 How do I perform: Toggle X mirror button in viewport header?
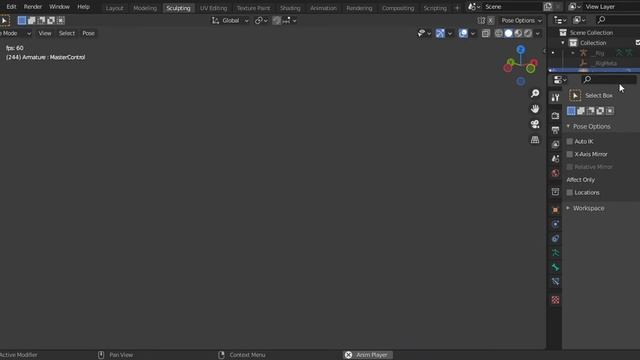491,20
